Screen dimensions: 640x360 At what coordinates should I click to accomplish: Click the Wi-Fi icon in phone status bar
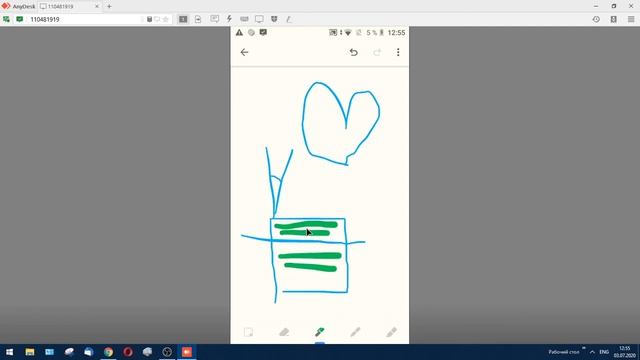(348, 33)
